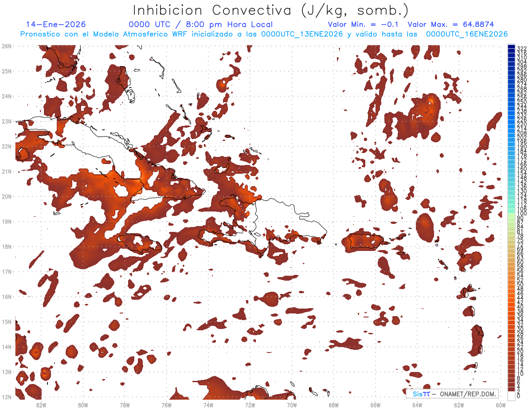The image size is (532, 411).
Task: Click the '16N' latitude label
Action: tap(7, 296)
